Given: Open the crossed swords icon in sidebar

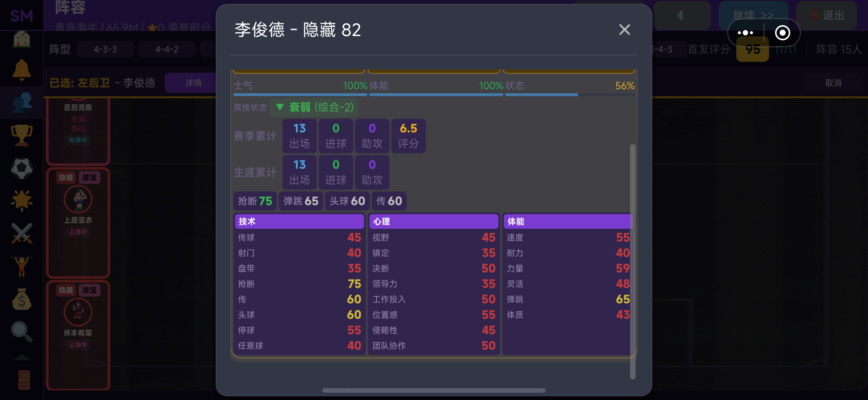Looking at the screenshot, I should (x=21, y=233).
